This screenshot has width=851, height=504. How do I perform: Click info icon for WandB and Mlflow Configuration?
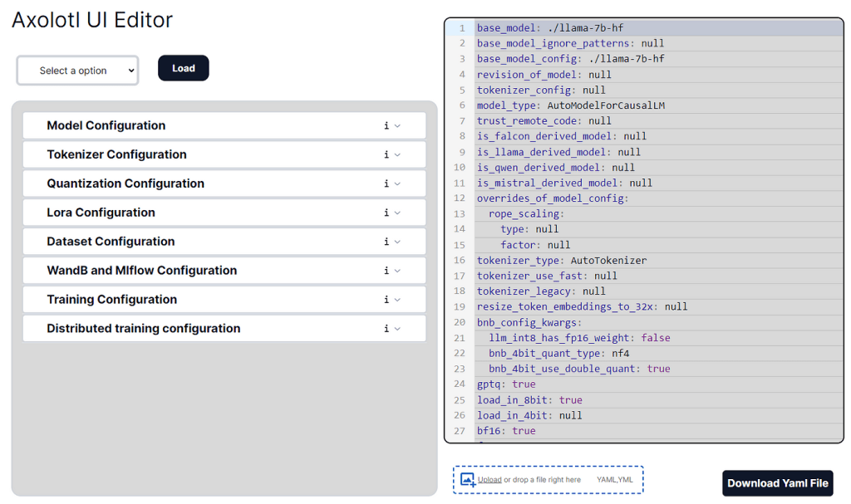[x=386, y=271]
